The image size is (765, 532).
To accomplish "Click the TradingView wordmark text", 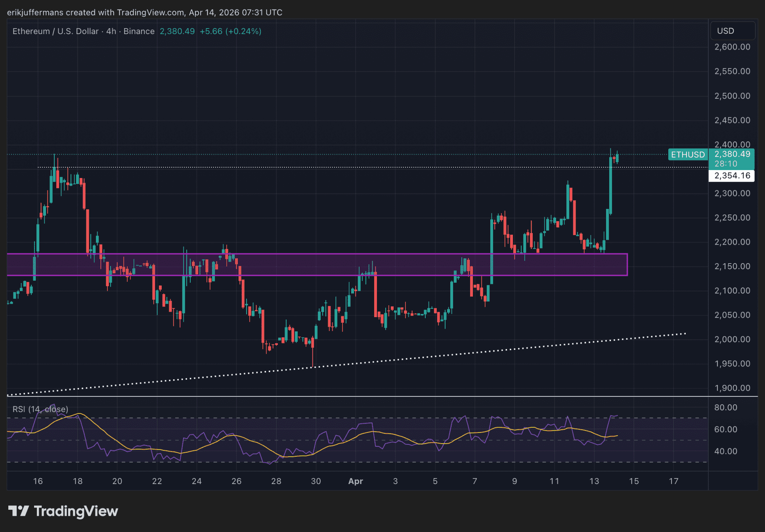I will pos(76,511).
